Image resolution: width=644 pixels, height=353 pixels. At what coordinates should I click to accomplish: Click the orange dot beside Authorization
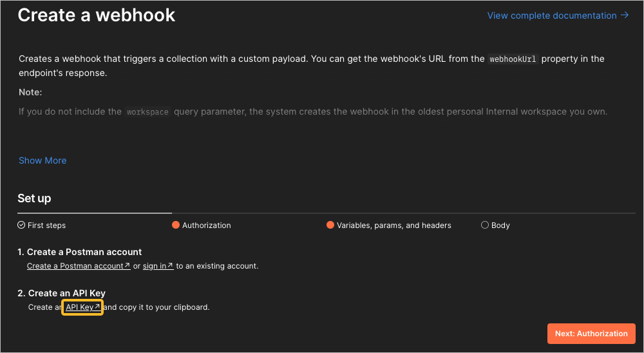pyautogui.click(x=175, y=225)
